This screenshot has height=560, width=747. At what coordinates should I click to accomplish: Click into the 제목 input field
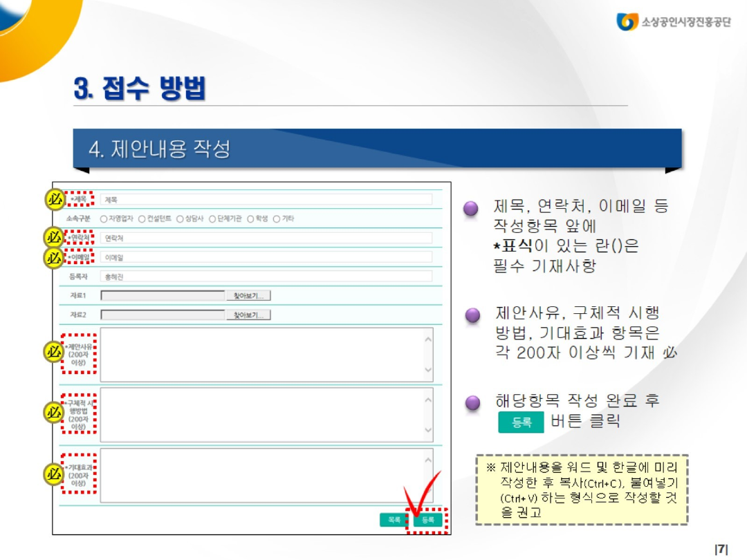pos(266,200)
